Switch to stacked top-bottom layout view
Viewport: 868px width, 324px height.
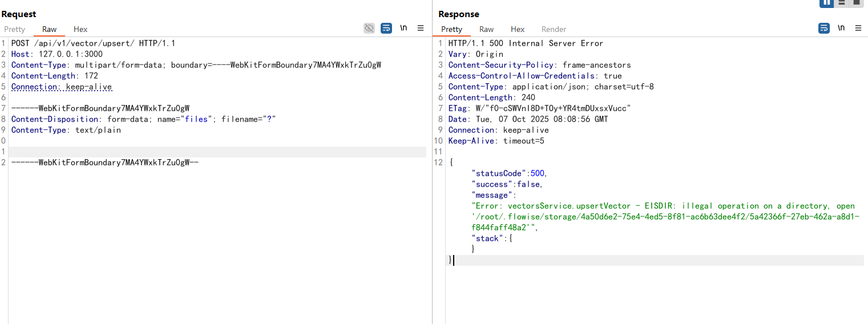[x=842, y=3]
